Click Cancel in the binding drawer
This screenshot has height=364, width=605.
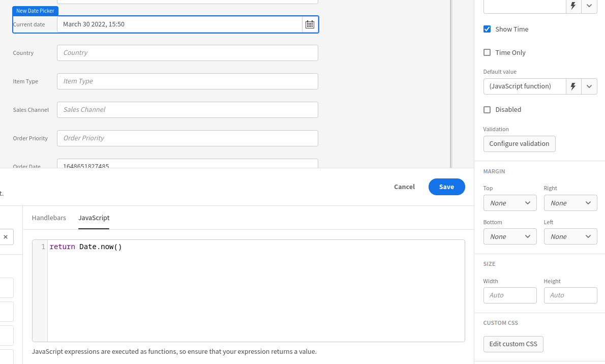[404, 187]
